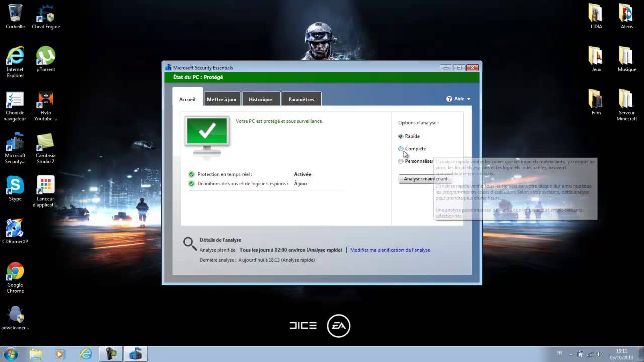This screenshot has height=362, width=644.
Task: Open Skype desktop icon
Action: click(15, 189)
